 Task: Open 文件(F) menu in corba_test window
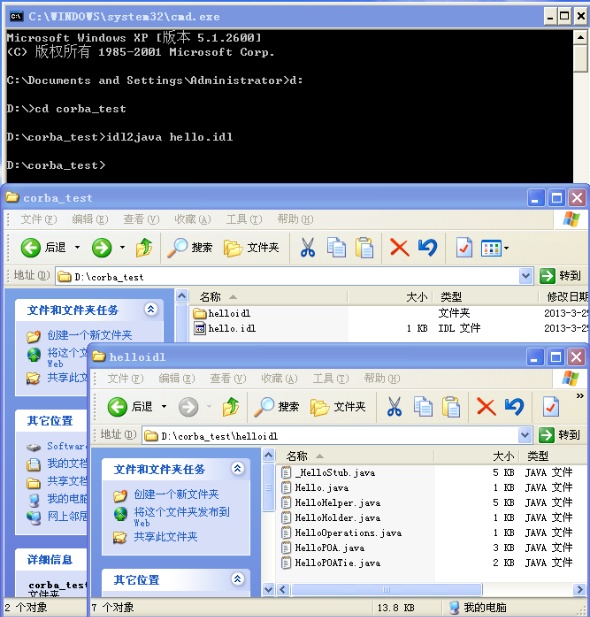[x=39, y=220]
